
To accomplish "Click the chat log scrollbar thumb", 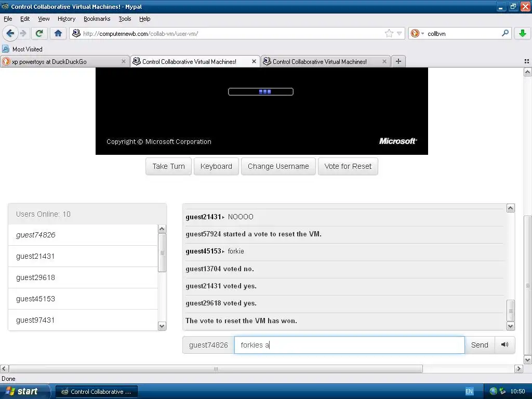I will click(510, 311).
